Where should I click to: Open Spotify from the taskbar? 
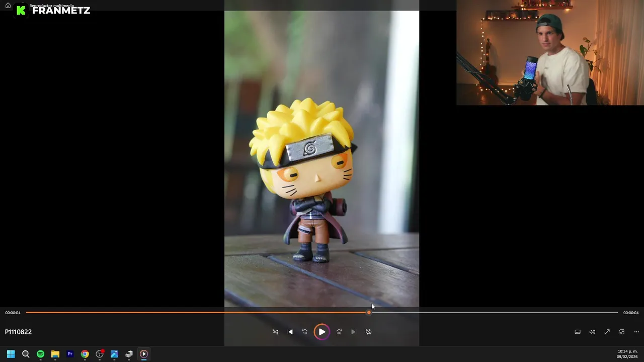[40, 354]
